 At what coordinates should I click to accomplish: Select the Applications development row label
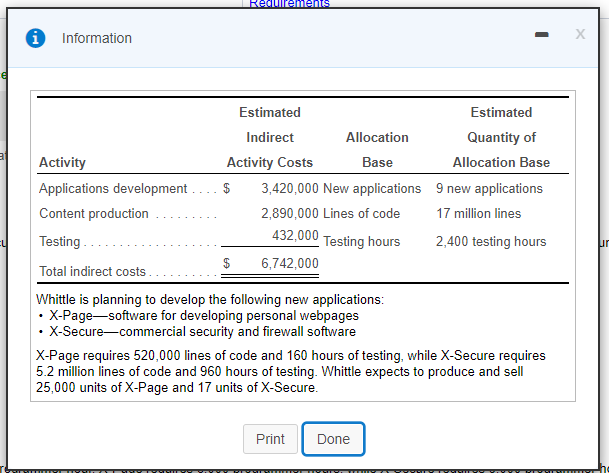pyautogui.click(x=113, y=188)
